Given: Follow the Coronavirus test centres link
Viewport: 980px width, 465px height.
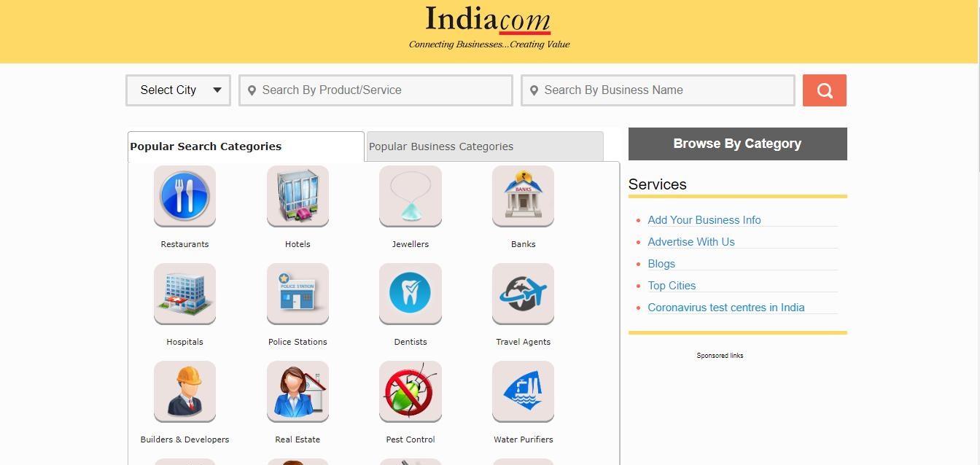Looking at the screenshot, I should point(726,308).
